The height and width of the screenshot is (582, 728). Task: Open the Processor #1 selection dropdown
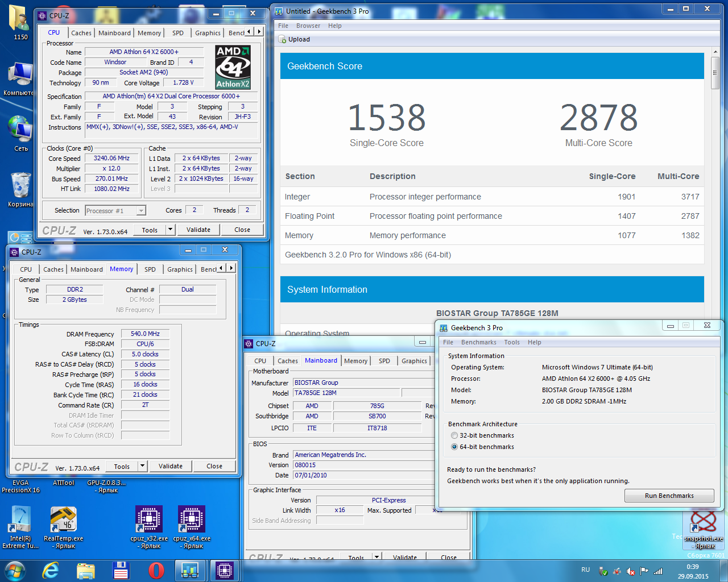[x=115, y=211]
